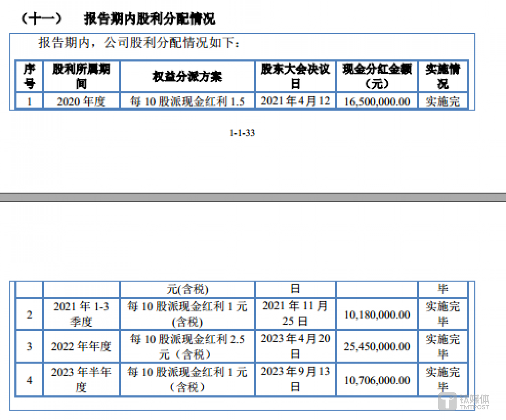This screenshot has width=506, height=420.
Task: Click the 2022年年度 period cell
Action: click(81, 347)
